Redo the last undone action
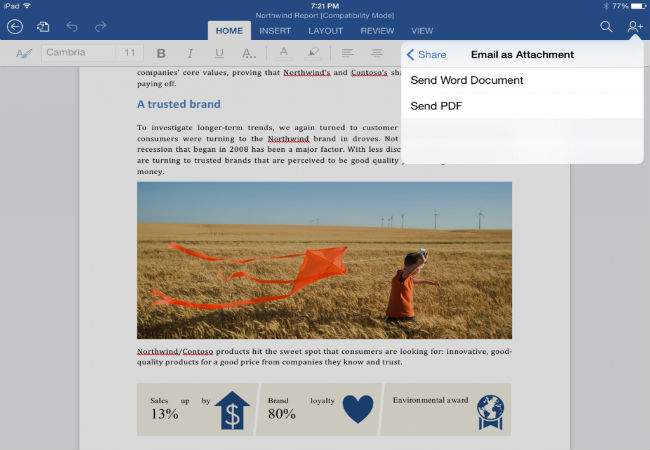The image size is (650, 450). pos(99,27)
